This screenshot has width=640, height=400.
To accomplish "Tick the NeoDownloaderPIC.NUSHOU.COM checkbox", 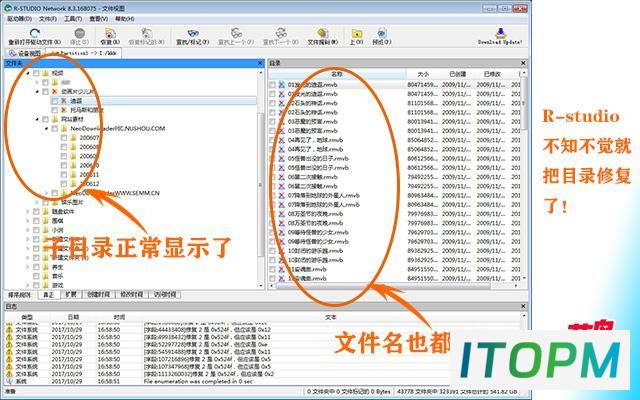I will (55, 129).
